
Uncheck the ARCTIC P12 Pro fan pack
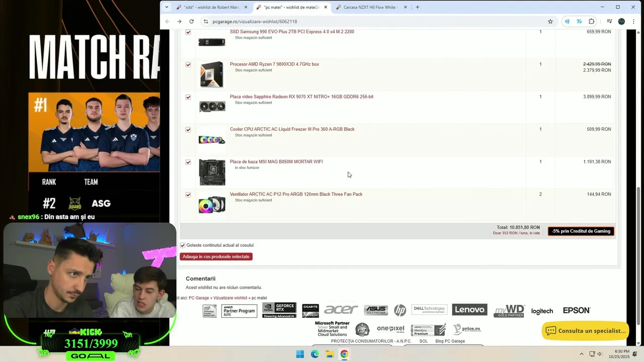coord(188,195)
